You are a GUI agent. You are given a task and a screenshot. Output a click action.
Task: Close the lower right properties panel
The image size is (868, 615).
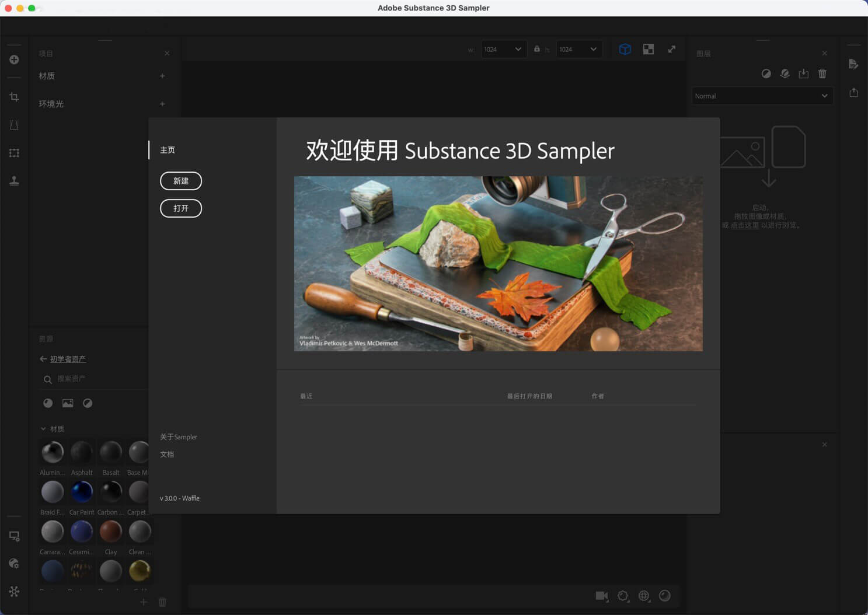pos(824,445)
